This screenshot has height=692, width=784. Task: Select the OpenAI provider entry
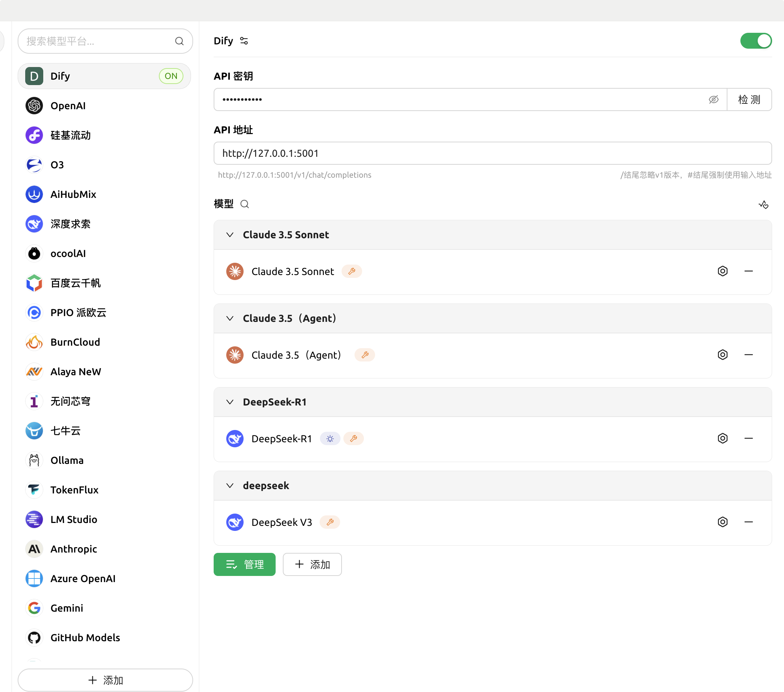68,106
